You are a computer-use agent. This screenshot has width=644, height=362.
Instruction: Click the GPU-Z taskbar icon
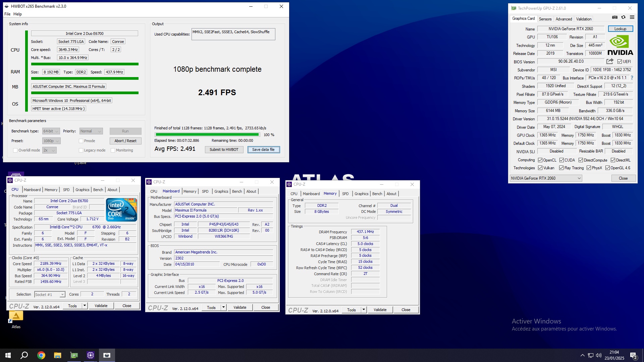pos(74,355)
